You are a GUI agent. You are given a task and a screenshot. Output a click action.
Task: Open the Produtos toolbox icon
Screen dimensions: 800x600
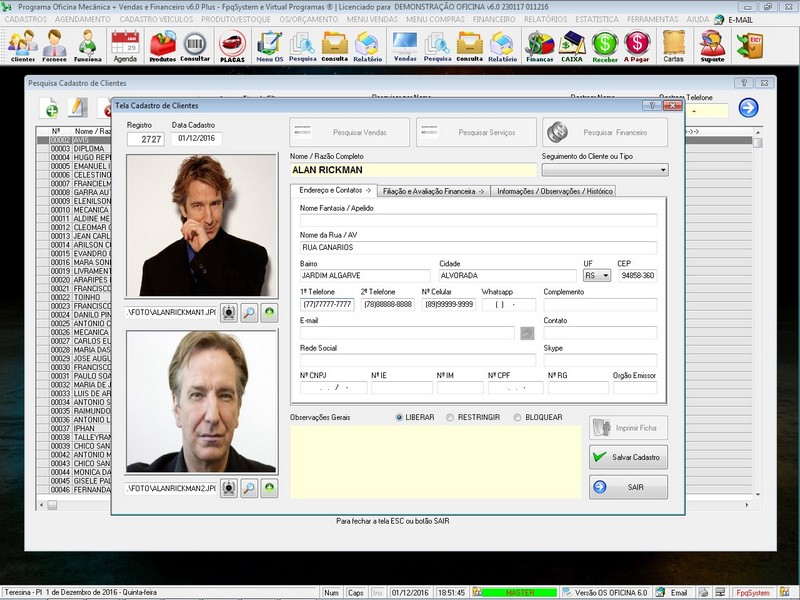click(x=163, y=46)
